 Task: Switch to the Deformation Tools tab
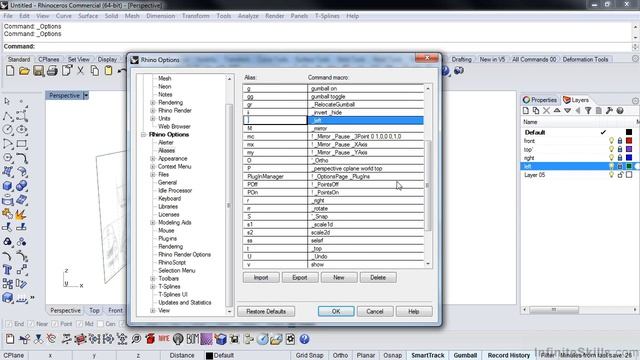pyautogui.click(x=585, y=59)
